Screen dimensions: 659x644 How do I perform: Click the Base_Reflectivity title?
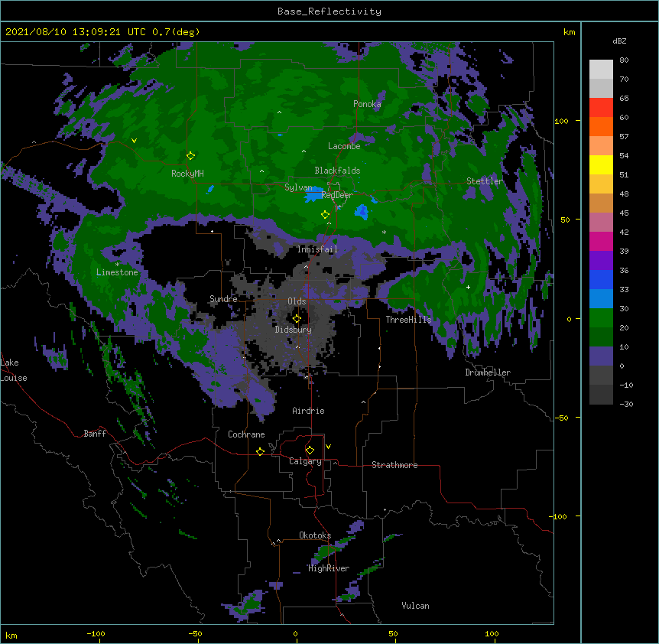[329, 11]
